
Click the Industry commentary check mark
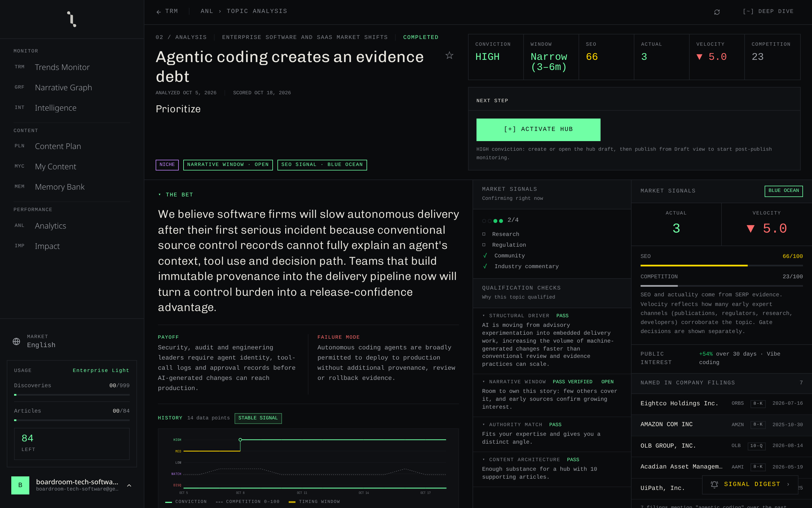coord(485,266)
